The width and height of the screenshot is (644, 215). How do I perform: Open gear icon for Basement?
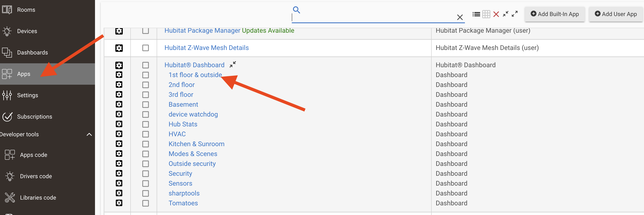tap(119, 104)
